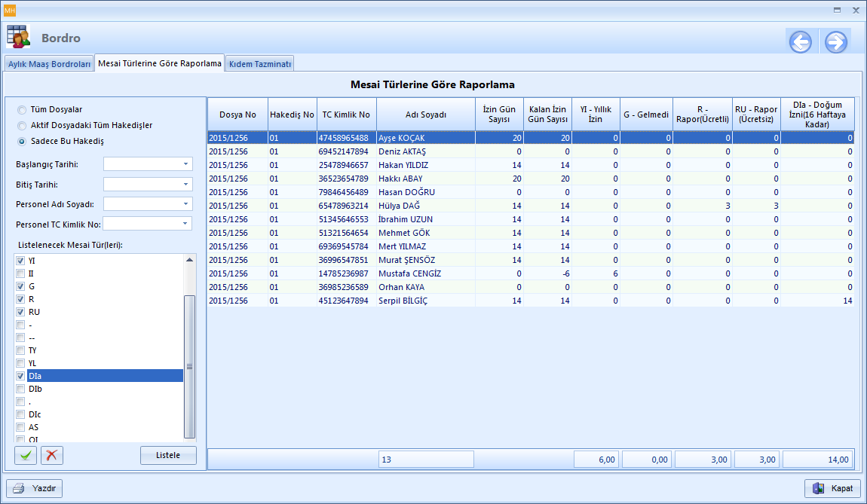This screenshot has width=867, height=504.
Task: Open the Kıdem Tazminatı tab
Action: [x=259, y=64]
